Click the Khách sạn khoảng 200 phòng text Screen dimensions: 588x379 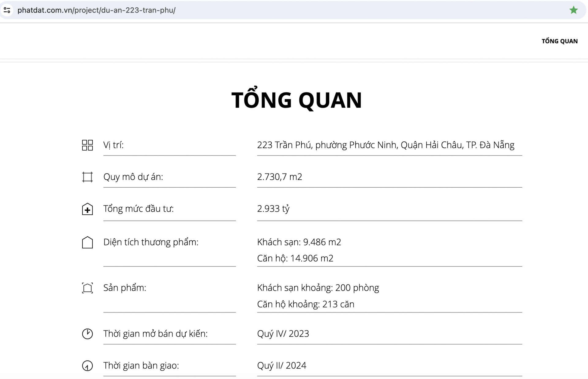point(318,288)
